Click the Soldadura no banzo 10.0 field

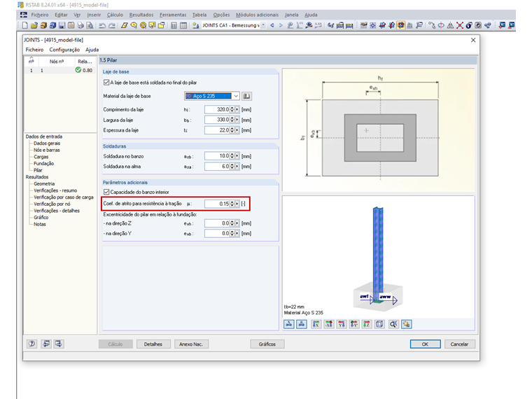pyautogui.click(x=217, y=156)
